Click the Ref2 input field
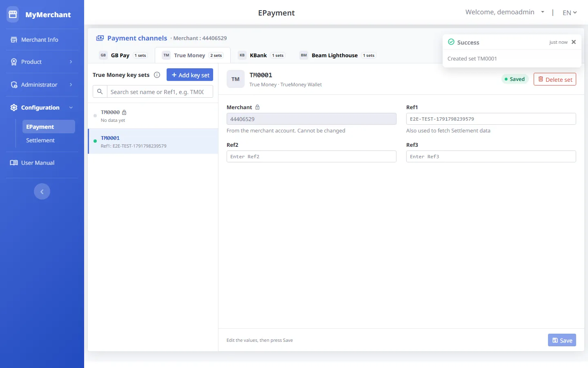The image size is (588, 368). coord(312,157)
